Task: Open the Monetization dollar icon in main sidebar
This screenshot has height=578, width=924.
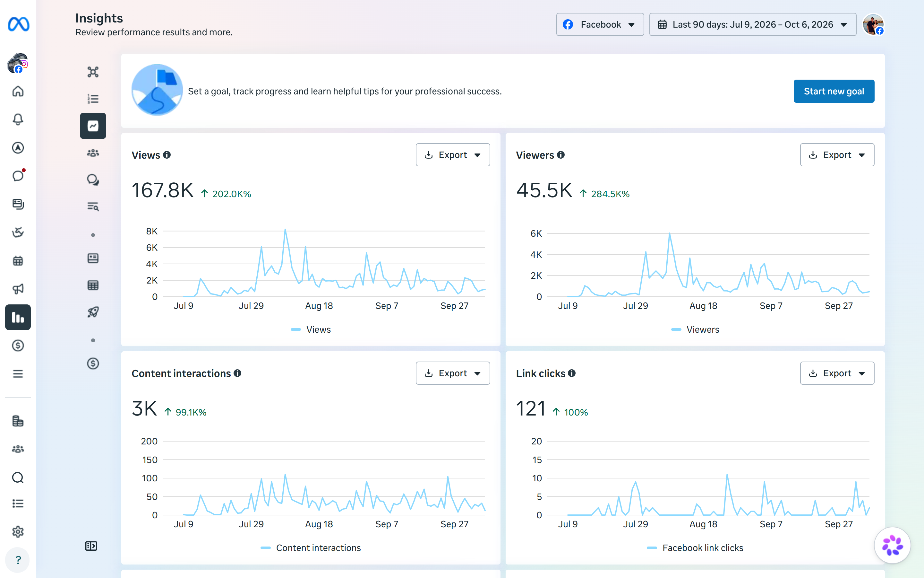Action: [x=18, y=346]
